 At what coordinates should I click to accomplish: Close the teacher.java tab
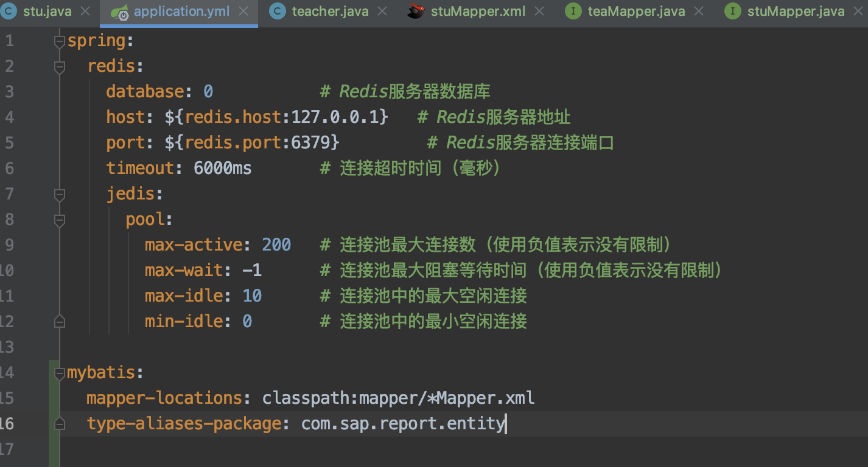(382, 12)
